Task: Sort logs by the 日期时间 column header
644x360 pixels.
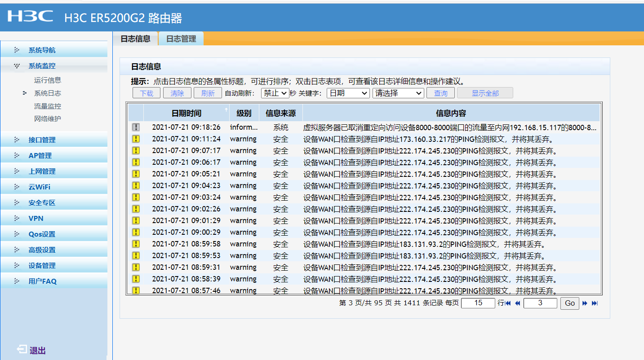Action: [187, 113]
